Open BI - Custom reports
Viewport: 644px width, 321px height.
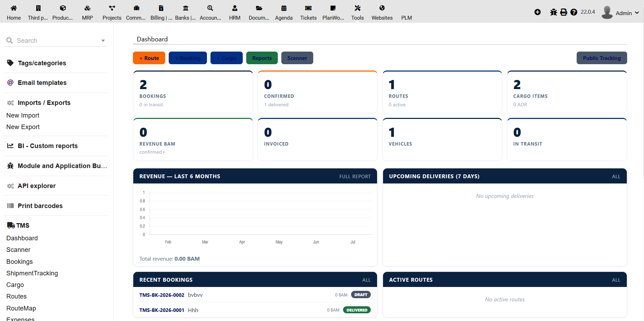48,146
